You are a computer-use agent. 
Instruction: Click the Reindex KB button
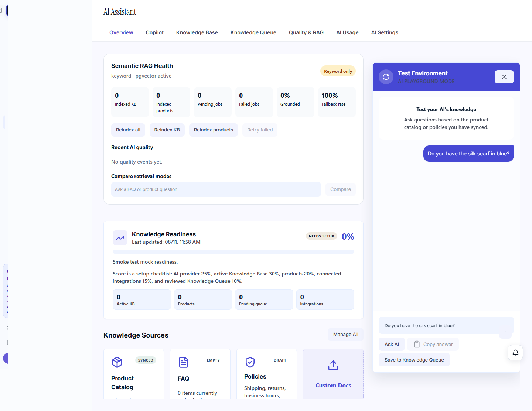[167, 130]
